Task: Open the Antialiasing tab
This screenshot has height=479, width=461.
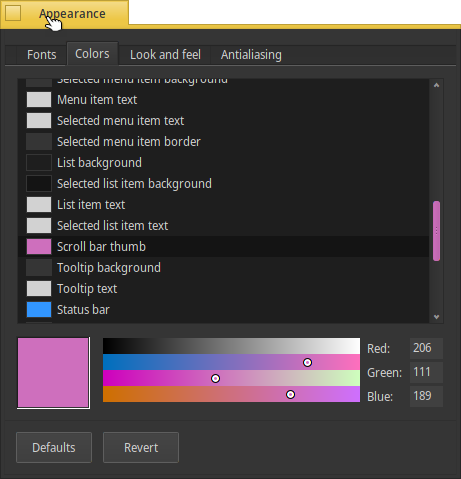Action: [x=251, y=54]
